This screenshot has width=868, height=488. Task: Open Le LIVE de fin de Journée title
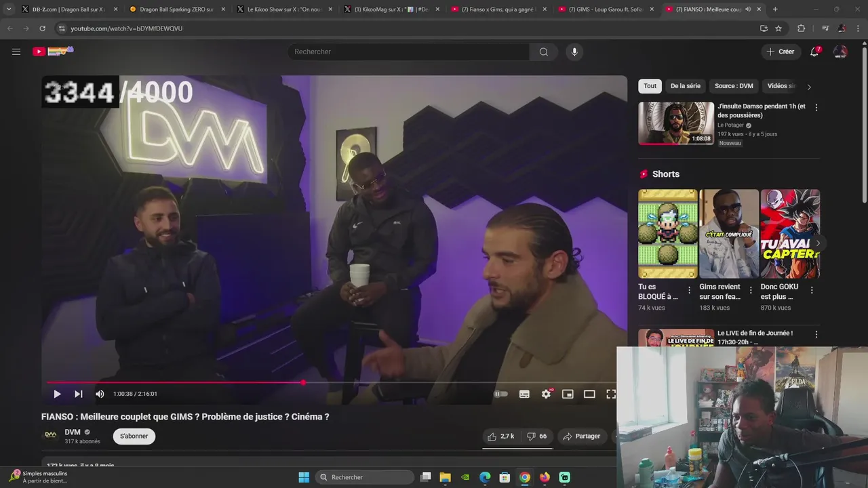[x=755, y=338]
